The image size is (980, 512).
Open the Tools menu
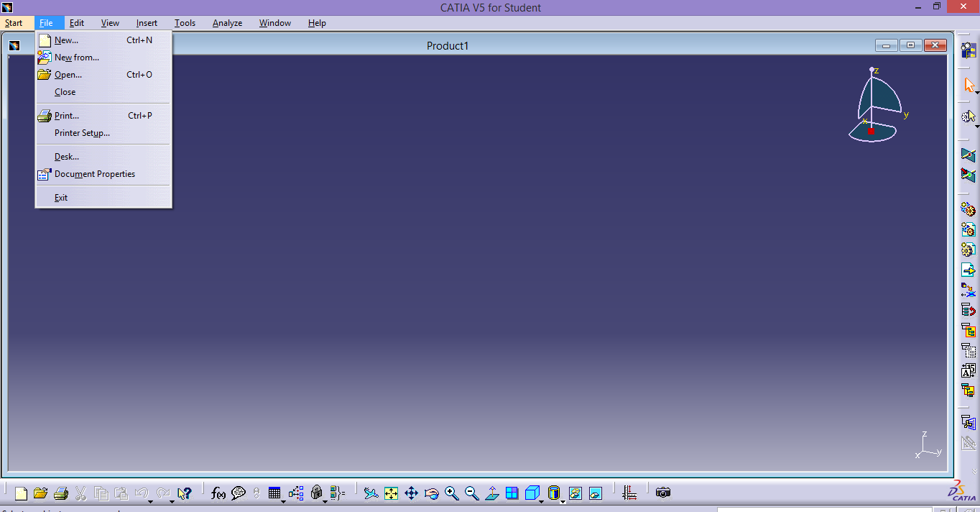coord(185,23)
